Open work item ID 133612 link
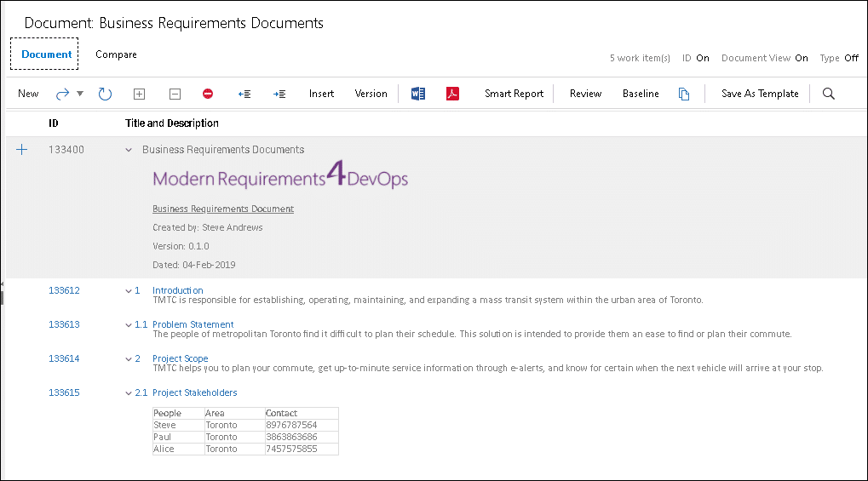The height and width of the screenshot is (481, 868). click(x=64, y=290)
